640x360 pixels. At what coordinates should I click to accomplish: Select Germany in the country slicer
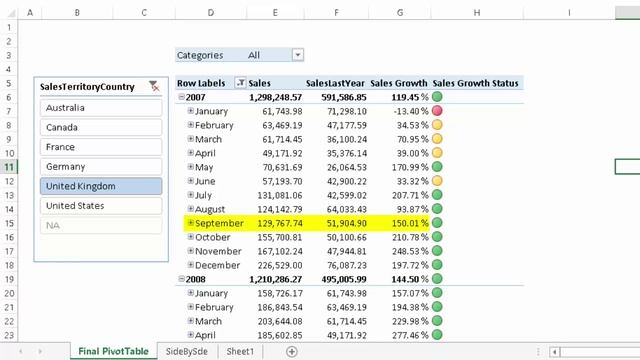click(101, 167)
